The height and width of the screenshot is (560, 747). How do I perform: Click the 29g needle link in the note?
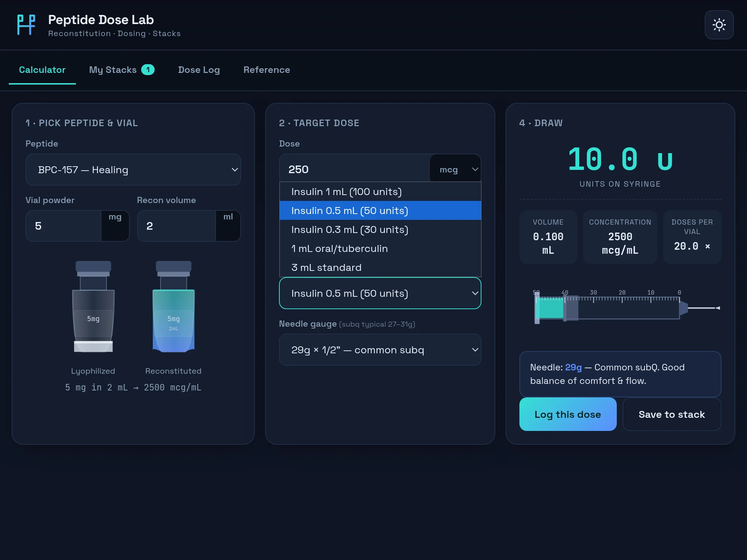[573, 367]
